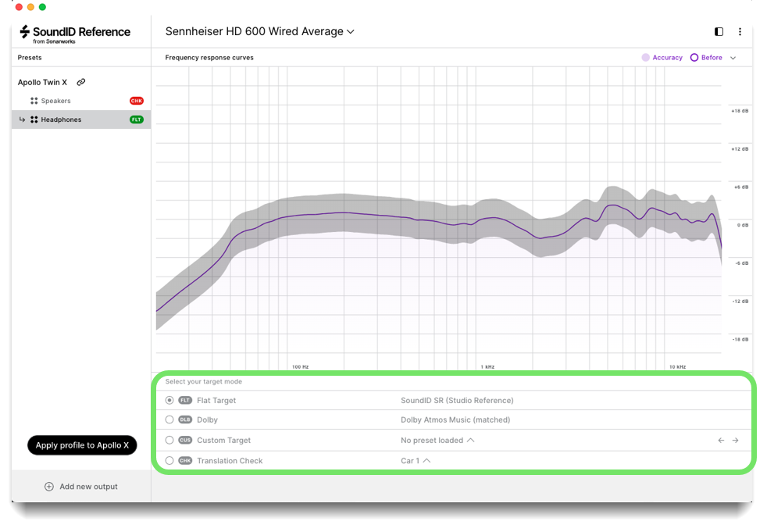Screen dimensions: 767x532
Task: Click the Select your target mode label
Action: point(204,382)
